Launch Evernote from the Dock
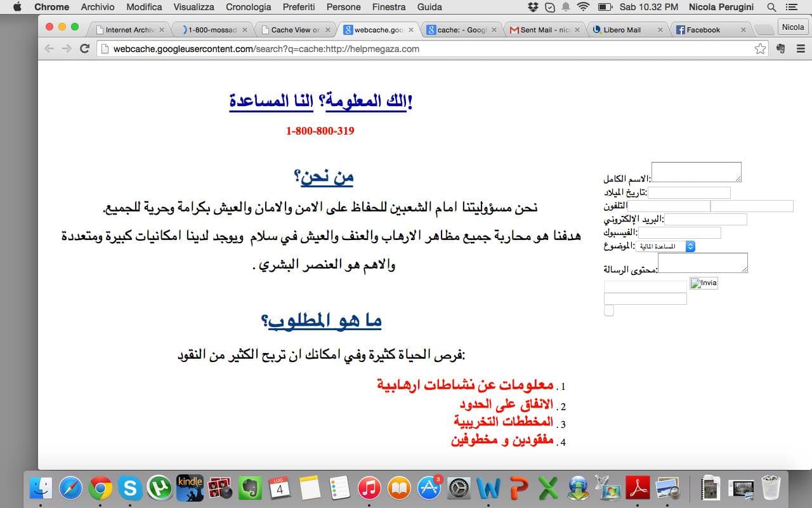Image resolution: width=812 pixels, height=508 pixels. (x=250, y=488)
